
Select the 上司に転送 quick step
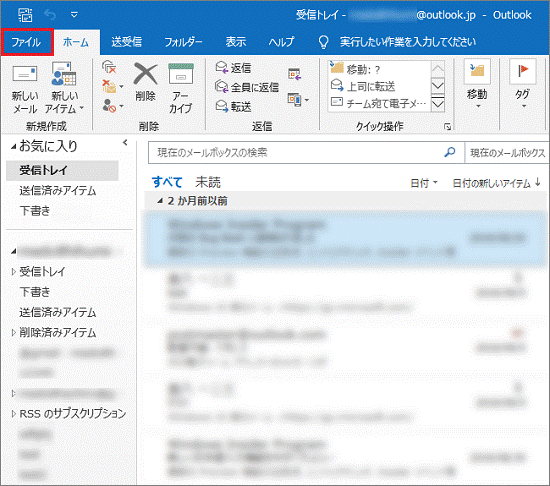379,86
